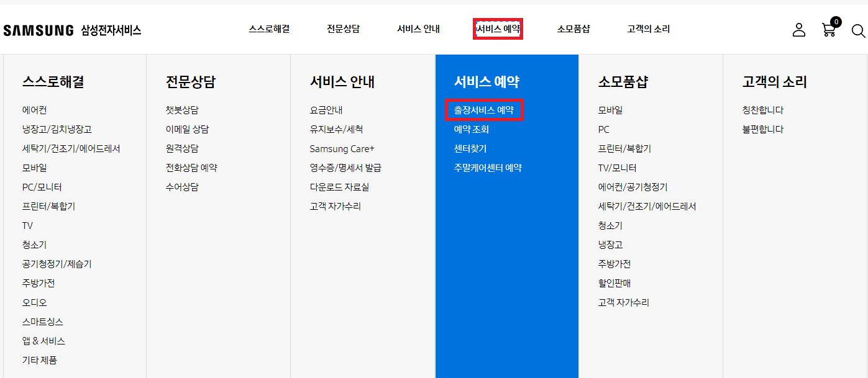Click 주방가전 under 소모품샵
Screen dimensions: 868x378
[x=614, y=264]
